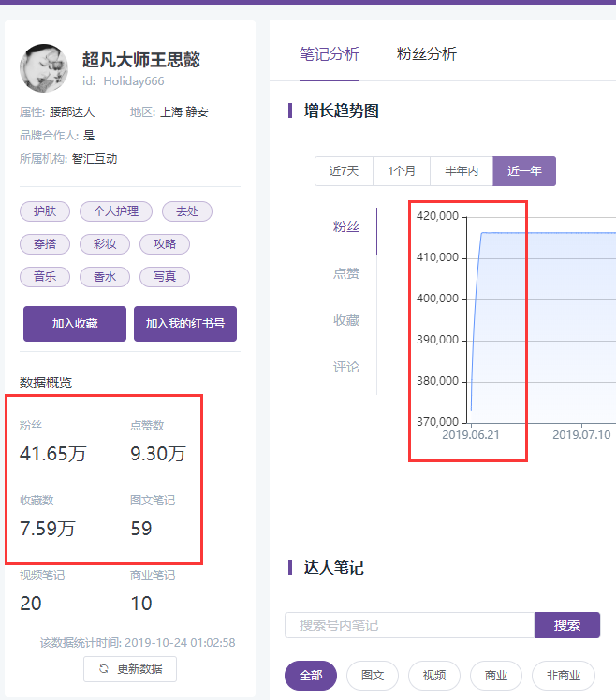
Task: Click the 9.30万 likes value
Action: tap(157, 454)
